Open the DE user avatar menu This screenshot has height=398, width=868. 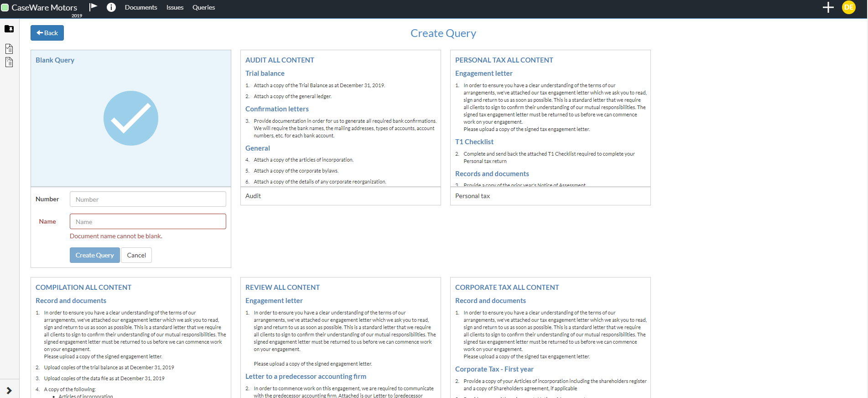click(x=848, y=7)
